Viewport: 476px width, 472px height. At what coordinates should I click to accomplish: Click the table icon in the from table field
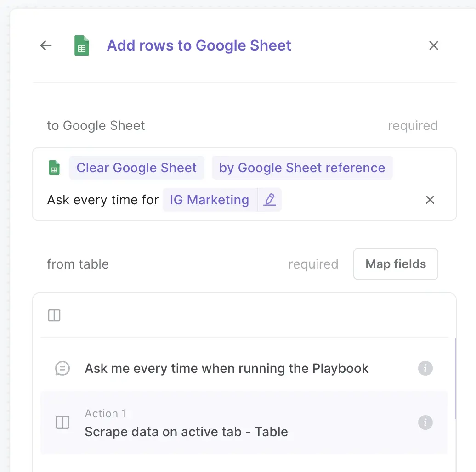[54, 315]
